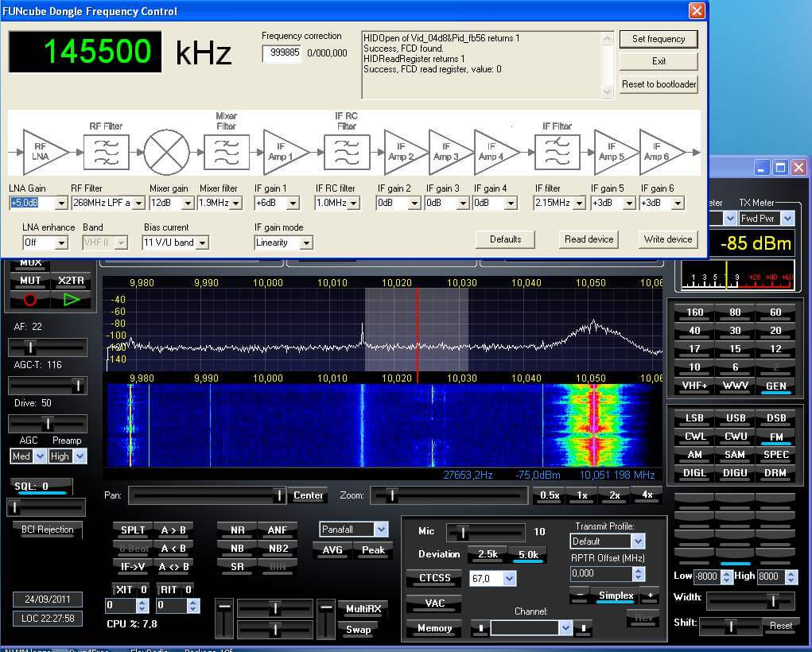
Task: Open the Panafall display mode dropdown
Action: [381, 530]
